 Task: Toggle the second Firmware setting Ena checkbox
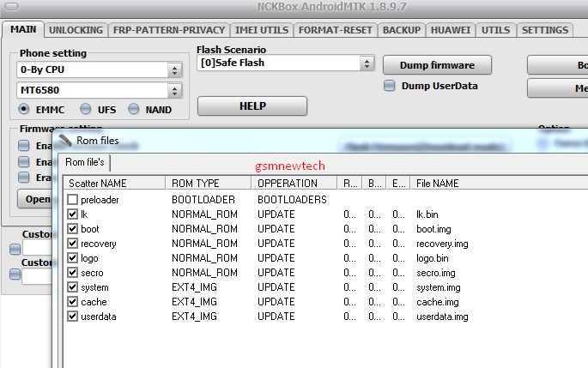[x=24, y=161]
